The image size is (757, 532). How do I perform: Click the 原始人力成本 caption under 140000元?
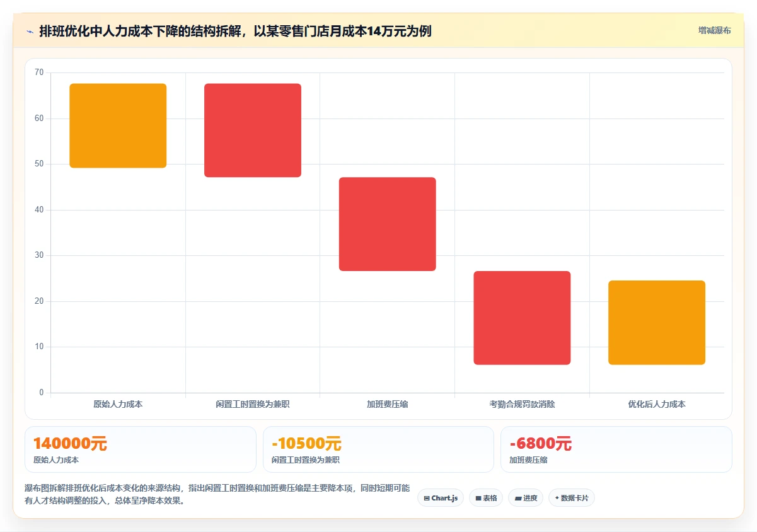(56, 460)
